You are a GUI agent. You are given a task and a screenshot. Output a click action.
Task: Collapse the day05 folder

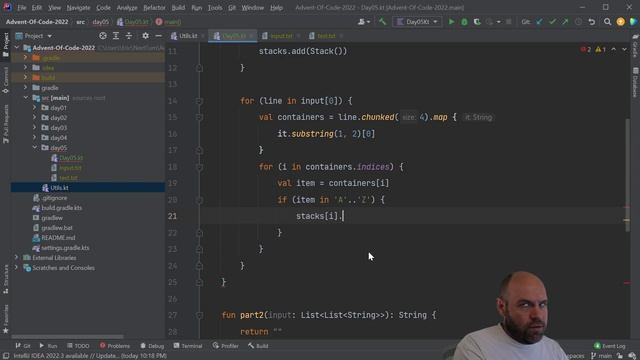(35, 148)
